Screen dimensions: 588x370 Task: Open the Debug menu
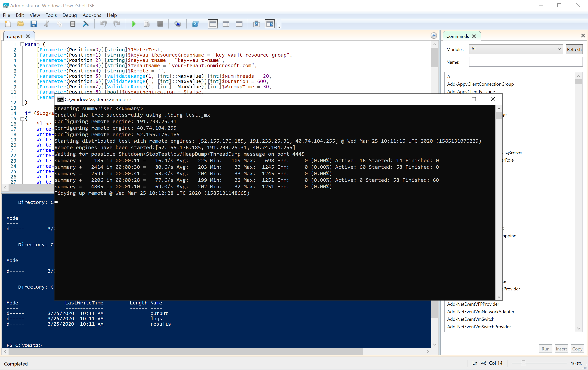point(69,15)
